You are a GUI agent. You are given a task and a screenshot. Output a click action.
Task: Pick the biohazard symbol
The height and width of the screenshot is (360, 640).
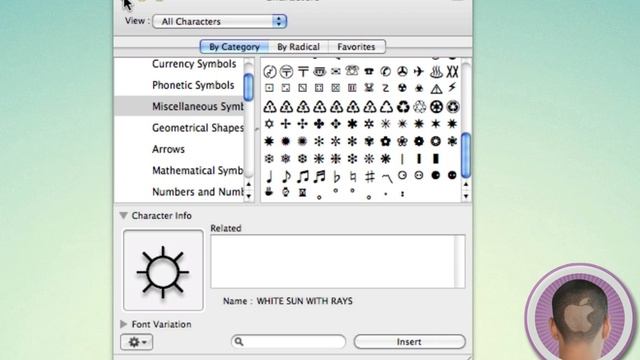pos(419,88)
